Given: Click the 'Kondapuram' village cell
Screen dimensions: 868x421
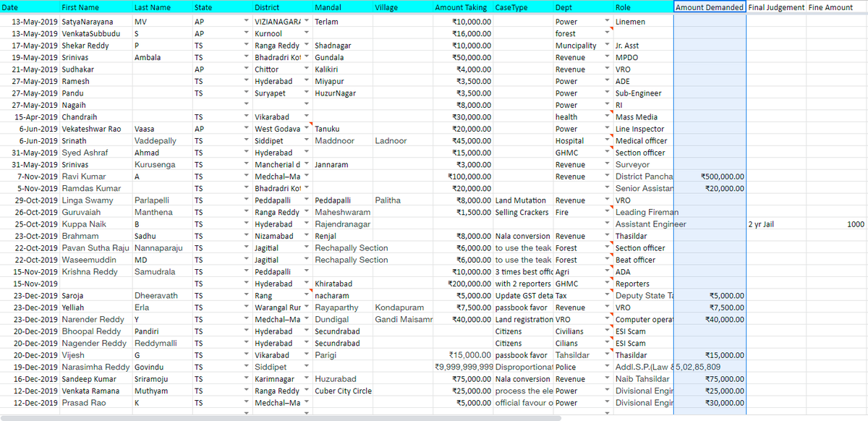Looking at the screenshot, I should [x=403, y=307].
